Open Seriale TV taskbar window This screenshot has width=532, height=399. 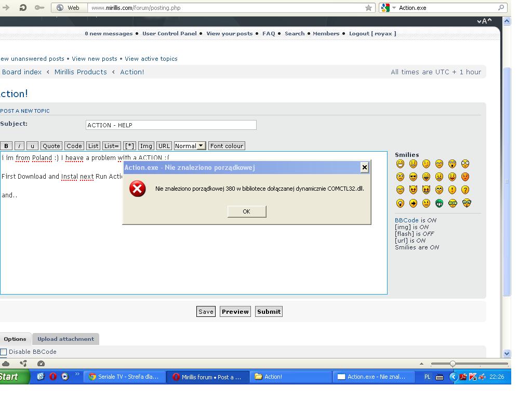[124, 377]
